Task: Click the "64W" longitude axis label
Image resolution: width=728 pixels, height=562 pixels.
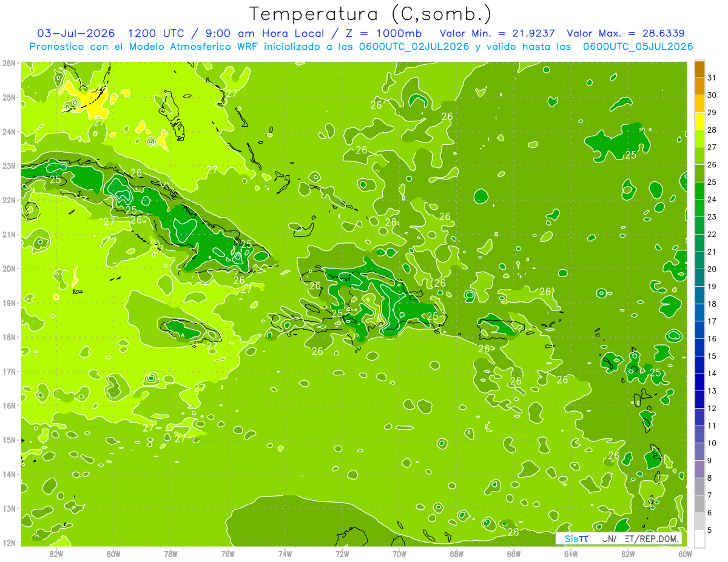Action: pyautogui.click(x=570, y=554)
